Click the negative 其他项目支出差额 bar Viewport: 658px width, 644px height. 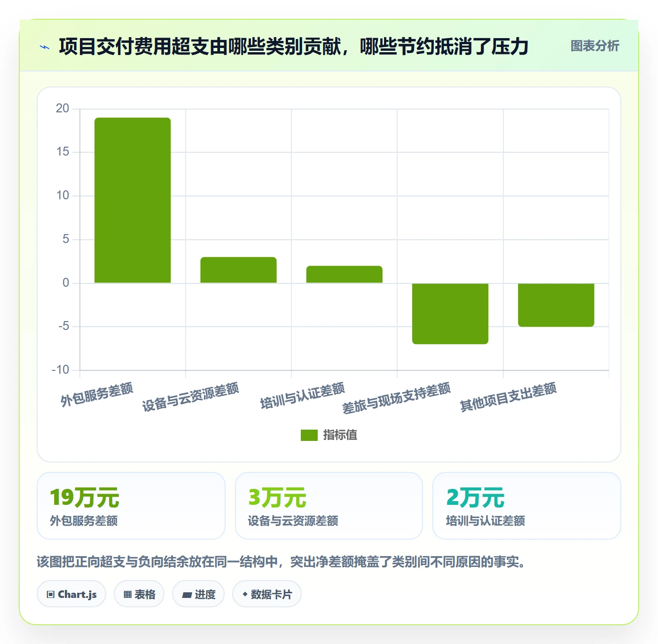[556, 305]
